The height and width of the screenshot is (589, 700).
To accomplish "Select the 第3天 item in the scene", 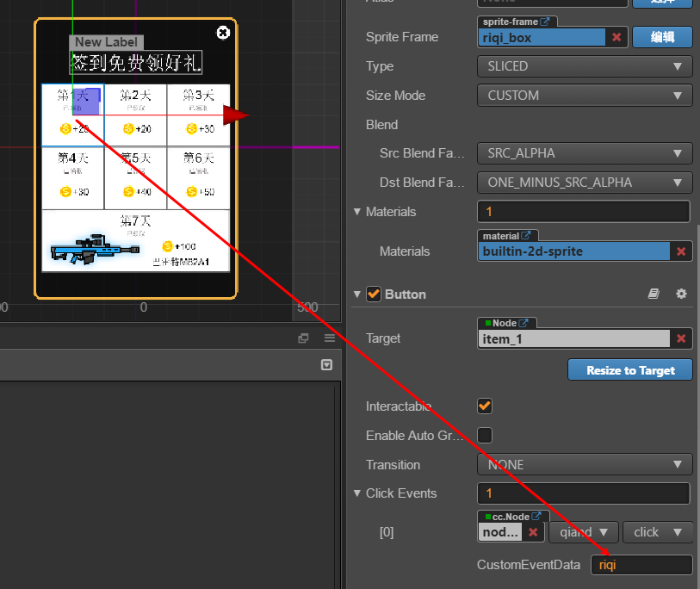I will [198, 115].
